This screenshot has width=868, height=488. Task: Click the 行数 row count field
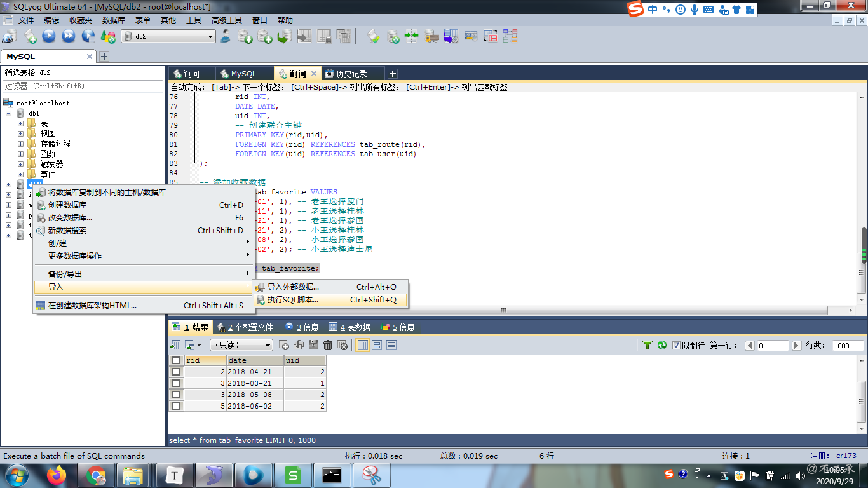tap(848, 346)
